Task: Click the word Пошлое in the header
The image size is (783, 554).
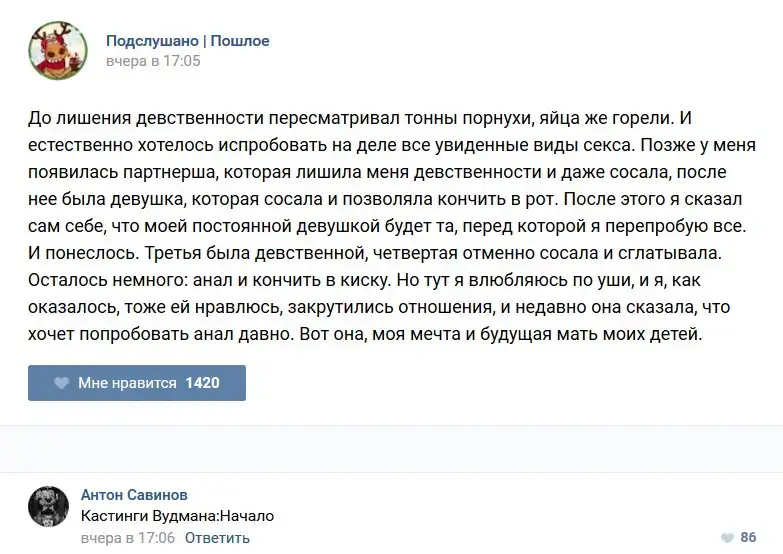Action: (240, 41)
